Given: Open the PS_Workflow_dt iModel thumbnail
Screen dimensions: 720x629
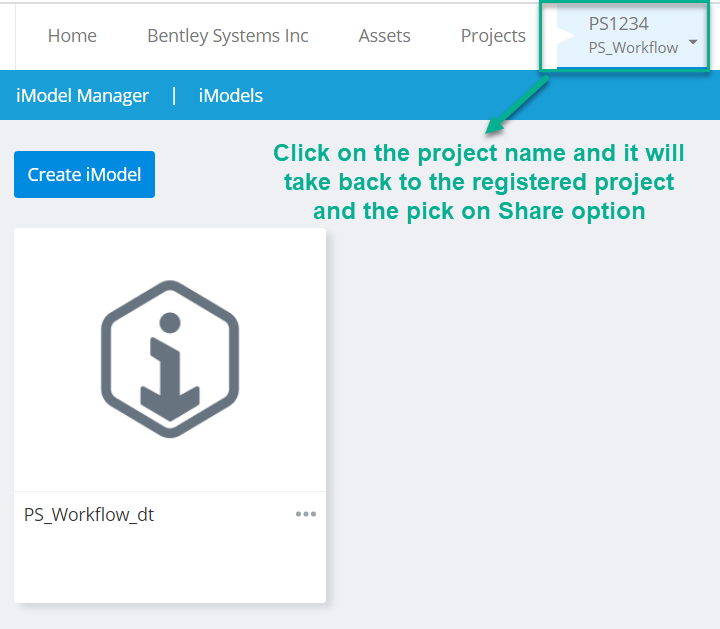Looking at the screenshot, I should click(x=170, y=359).
